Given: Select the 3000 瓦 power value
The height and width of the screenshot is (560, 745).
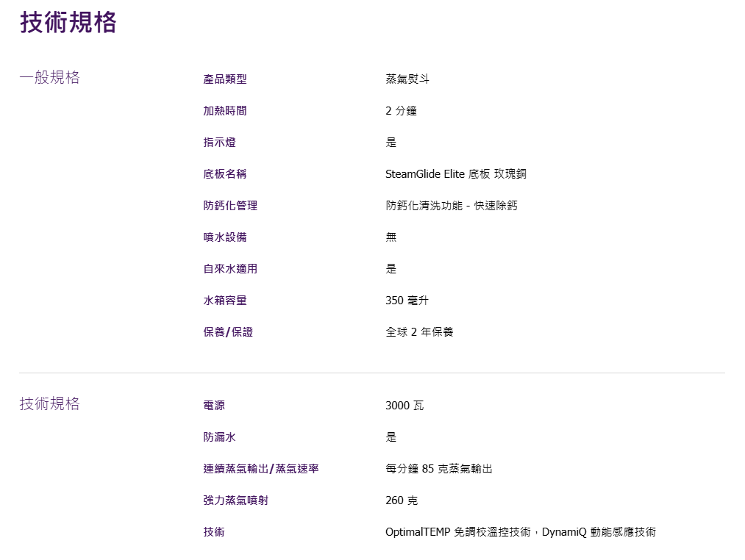Looking at the screenshot, I should point(404,406).
